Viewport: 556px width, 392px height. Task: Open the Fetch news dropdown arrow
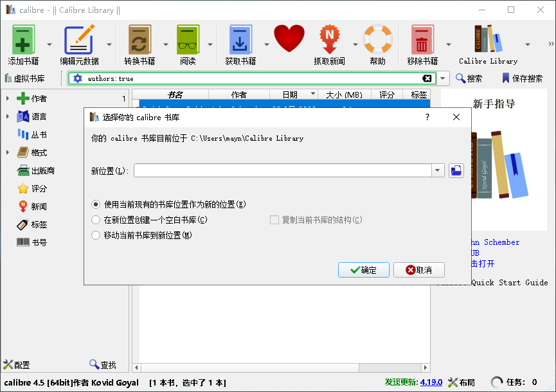click(x=355, y=44)
